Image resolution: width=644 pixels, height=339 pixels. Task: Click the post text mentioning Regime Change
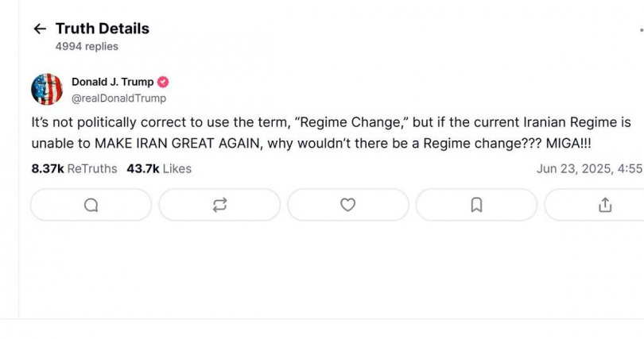pos(331,133)
